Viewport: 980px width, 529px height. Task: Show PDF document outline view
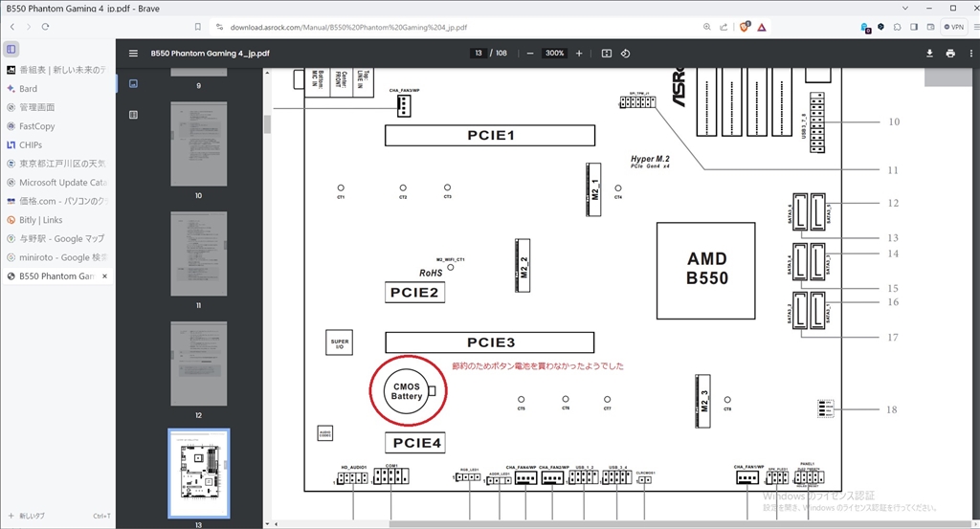133,114
